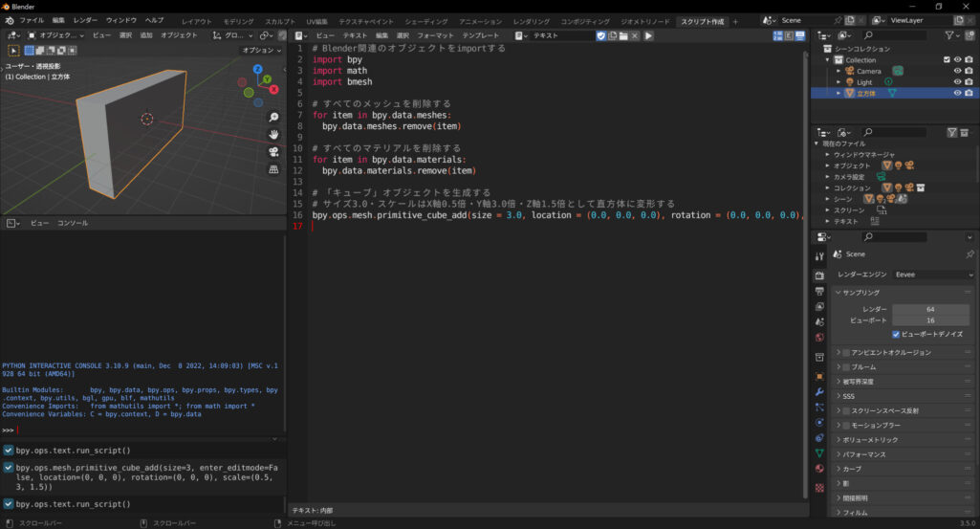This screenshot has height=529, width=980.
Task: Switch perspective/orthographic grid icon in viewport
Action: (x=273, y=169)
